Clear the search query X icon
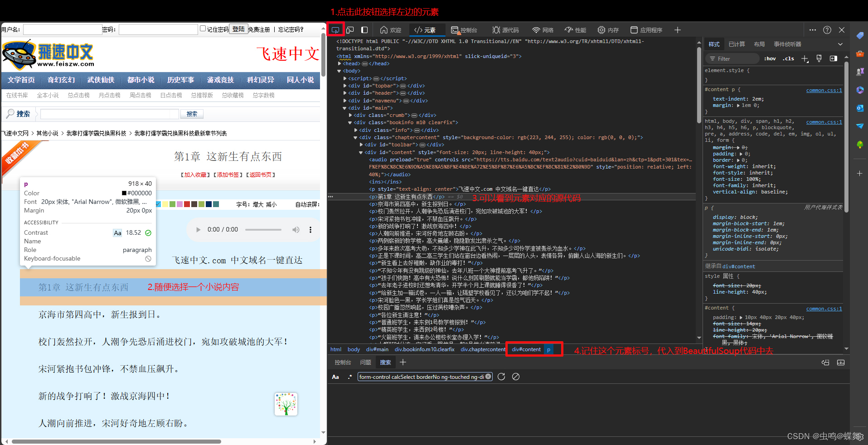The height and width of the screenshot is (445, 868). [488, 377]
